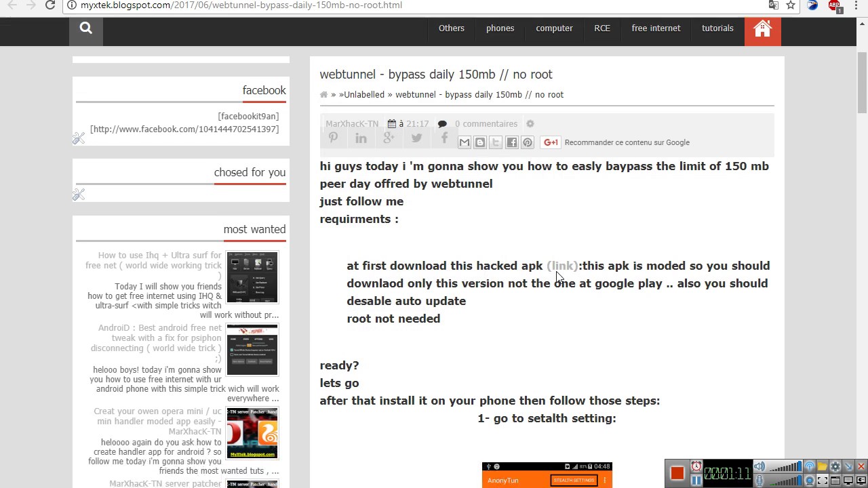Share post on Pinterest faded icon

333,138
